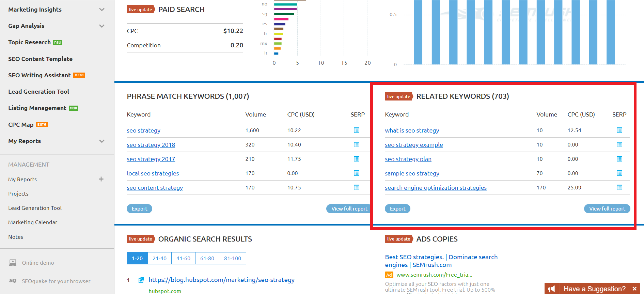Viewport: 644px width, 294px height.
Task: Click the plus icon next to My Reports
Action: pyautogui.click(x=101, y=179)
